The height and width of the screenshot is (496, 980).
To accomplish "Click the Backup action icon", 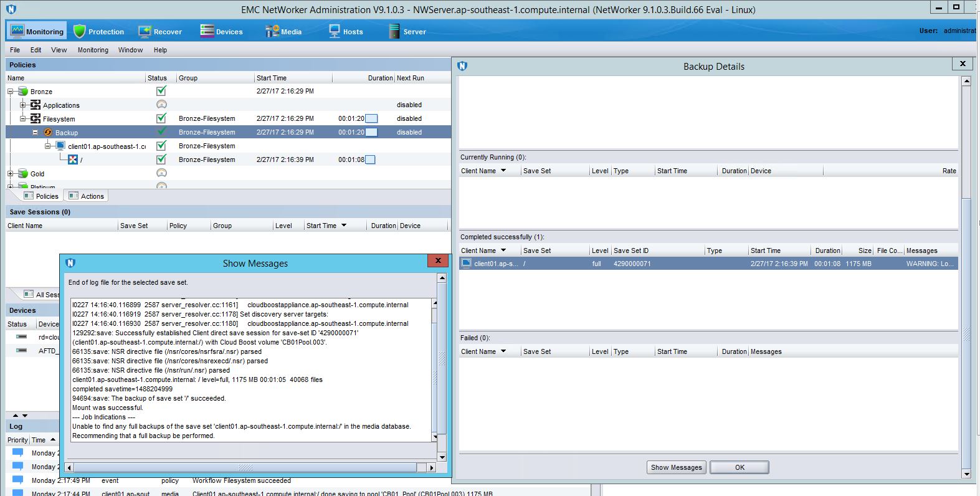I will [x=48, y=132].
